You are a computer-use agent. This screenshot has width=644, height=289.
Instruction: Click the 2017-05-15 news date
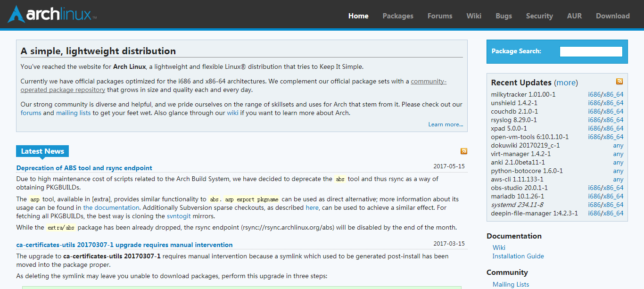[x=449, y=166]
